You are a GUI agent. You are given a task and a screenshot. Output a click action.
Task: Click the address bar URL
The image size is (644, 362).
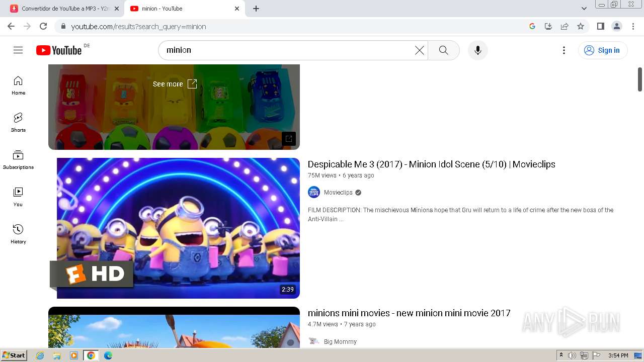[138, 27]
